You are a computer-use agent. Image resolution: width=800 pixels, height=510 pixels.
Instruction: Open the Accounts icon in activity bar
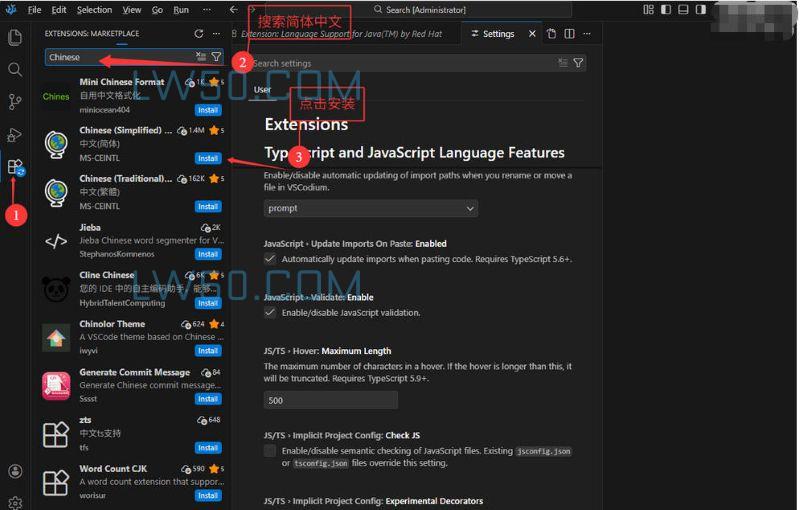click(x=15, y=471)
